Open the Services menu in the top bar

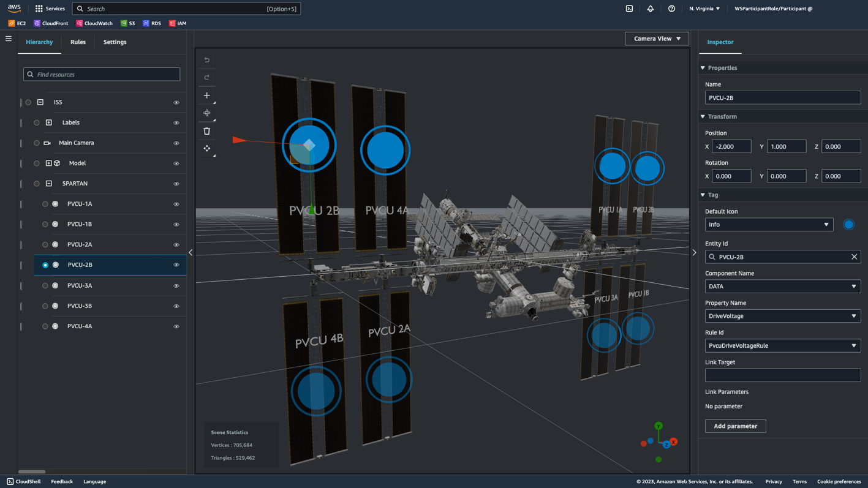point(50,9)
